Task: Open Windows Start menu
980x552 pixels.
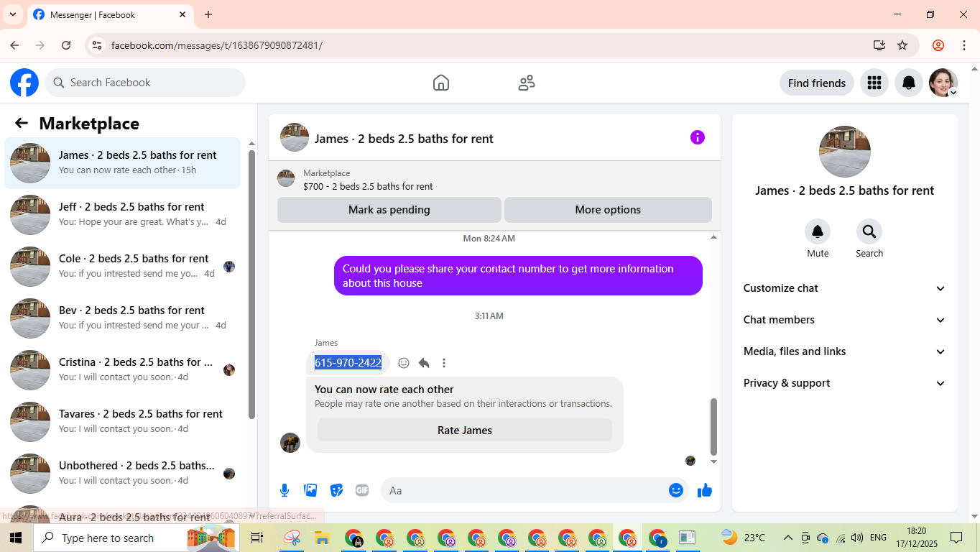Action: coord(16,538)
